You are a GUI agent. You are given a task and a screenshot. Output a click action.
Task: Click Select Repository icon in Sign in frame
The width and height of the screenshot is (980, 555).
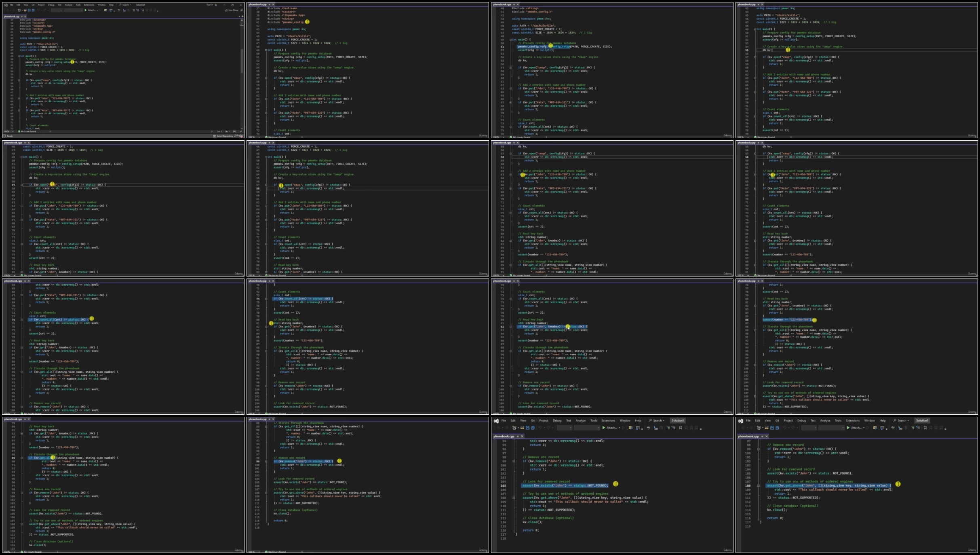click(x=214, y=136)
